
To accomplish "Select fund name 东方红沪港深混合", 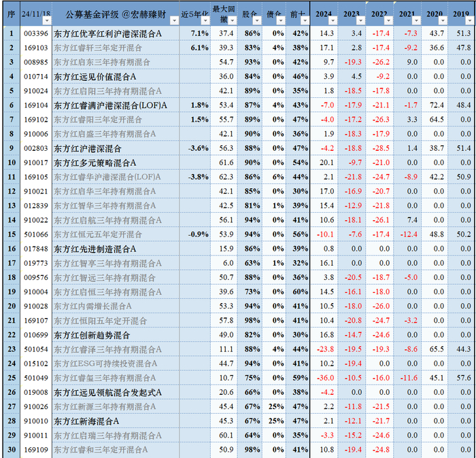I will 88,149.
